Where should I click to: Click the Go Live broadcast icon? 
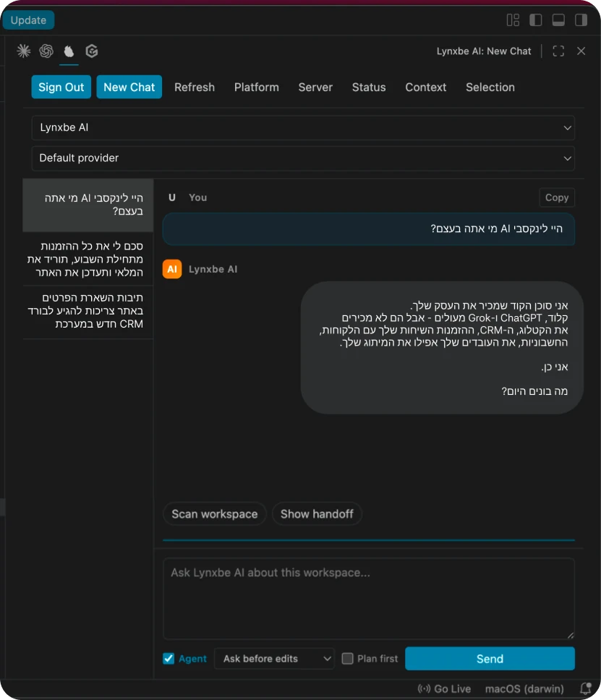click(x=425, y=688)
